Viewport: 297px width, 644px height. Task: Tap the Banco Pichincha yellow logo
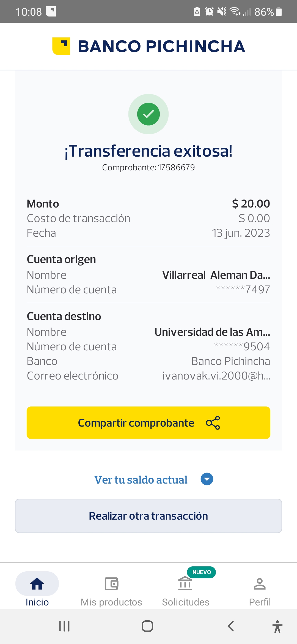pos(61,46)
